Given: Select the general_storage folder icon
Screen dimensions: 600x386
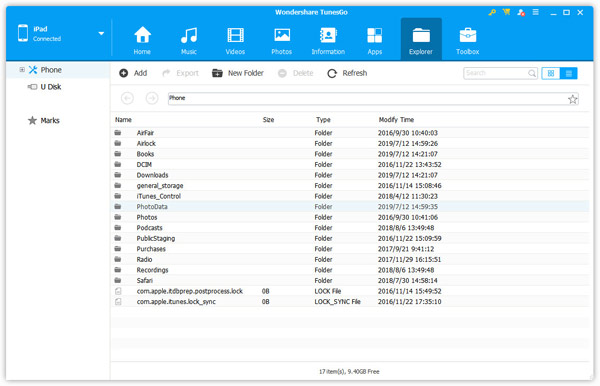Looking at the screenshot, I should point(118,186).
